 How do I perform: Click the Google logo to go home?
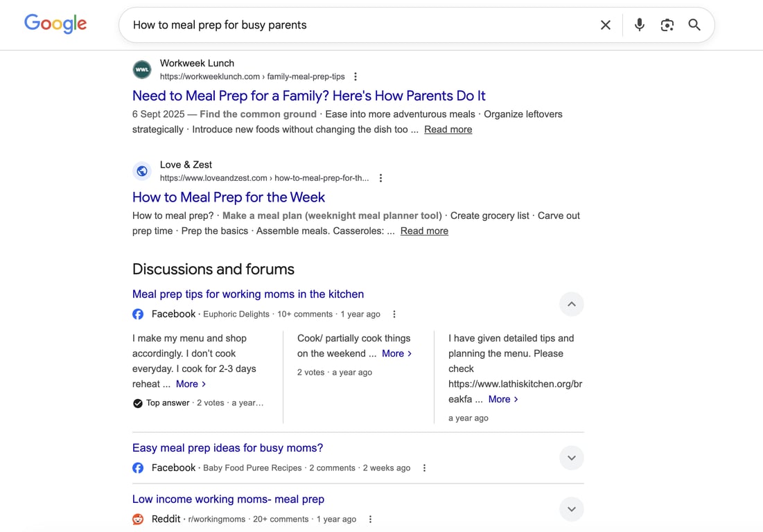click(55, 24)
